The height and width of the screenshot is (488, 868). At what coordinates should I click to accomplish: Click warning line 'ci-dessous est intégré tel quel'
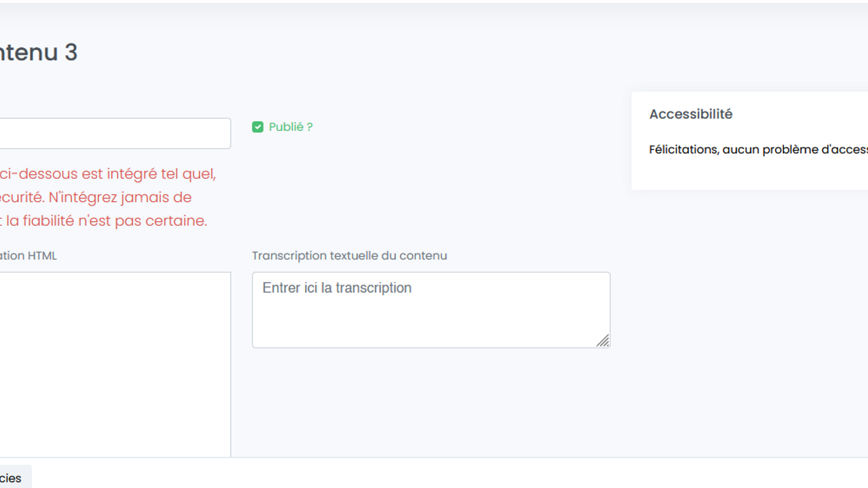click(x=108, y=174)
